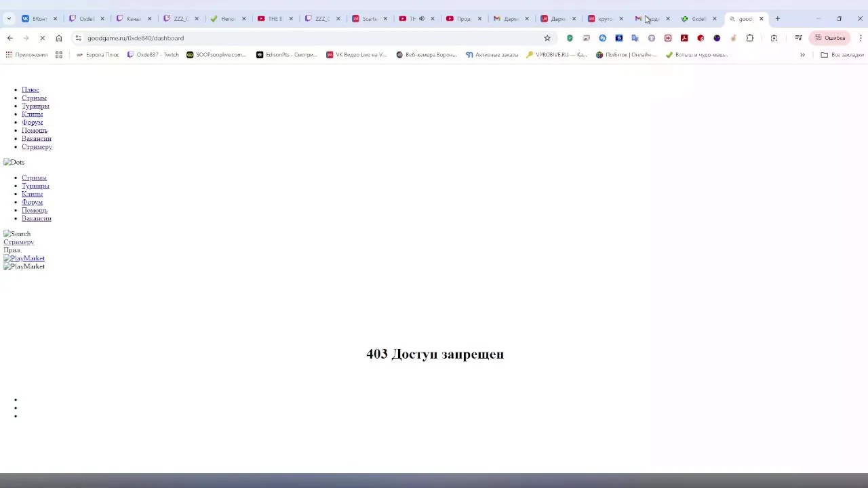This screenshot has height=488, width=868.
Task: Close the ВКонт tab
Action: coord(56,19)
